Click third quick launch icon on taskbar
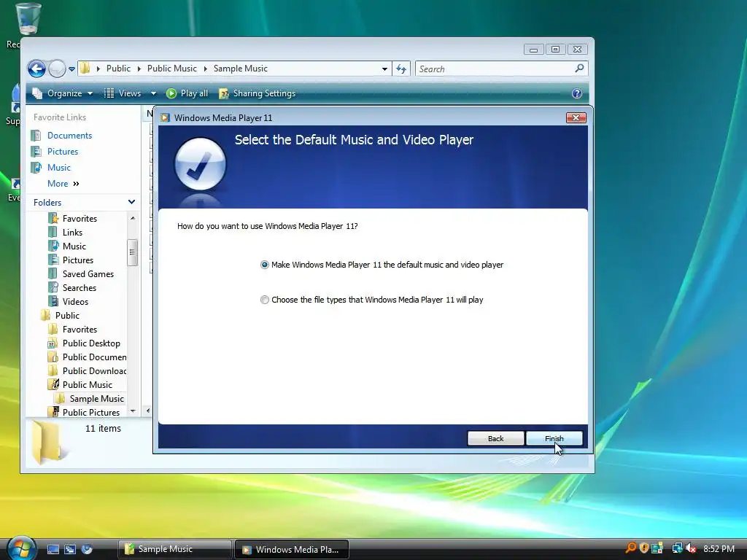 (87, 550)
